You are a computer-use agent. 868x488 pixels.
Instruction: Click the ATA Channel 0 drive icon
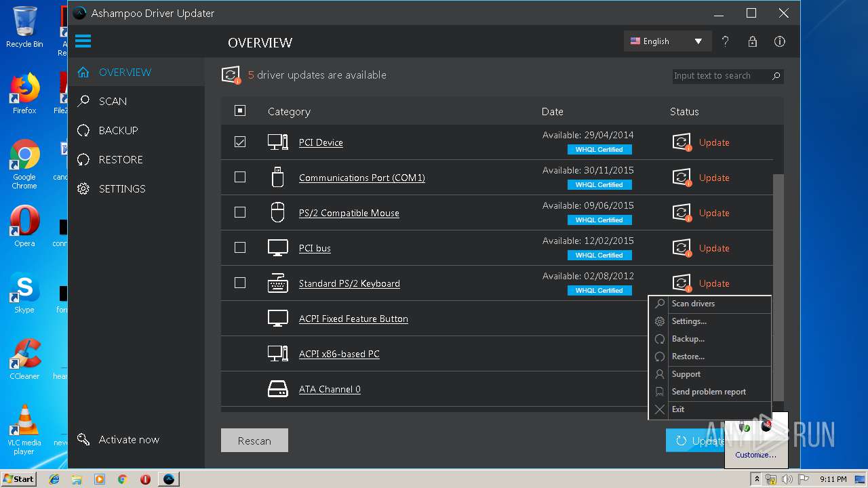coord(277,389)
